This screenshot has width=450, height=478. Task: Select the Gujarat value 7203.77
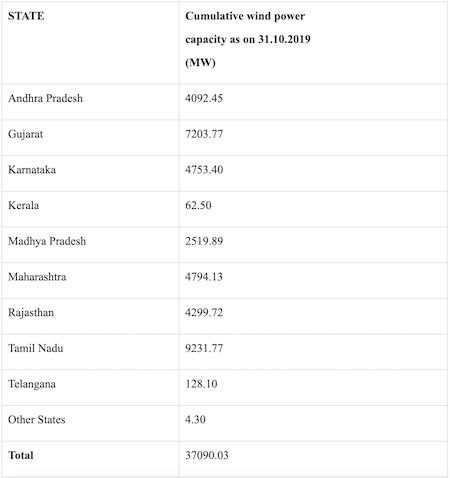point(204,134)
